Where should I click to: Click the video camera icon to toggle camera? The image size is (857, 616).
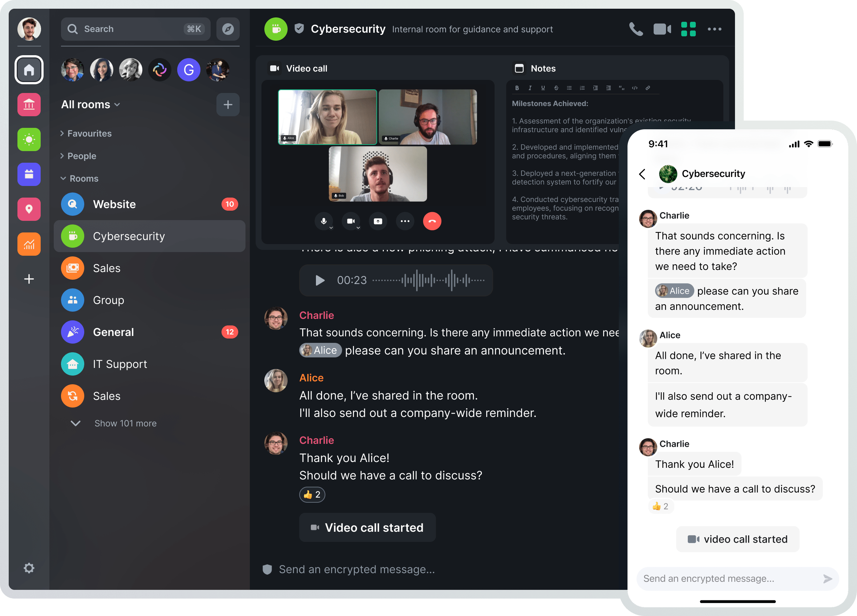tap(351, 221)
